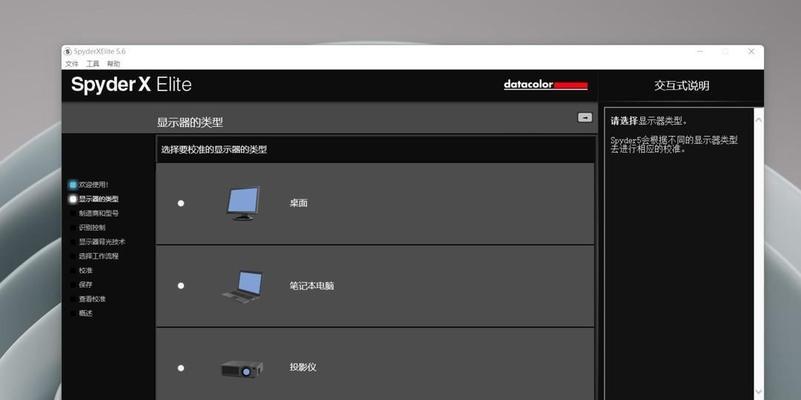Go to the 查看校准 step
This screenshot has width=801, height=400.
coord(92,299)
